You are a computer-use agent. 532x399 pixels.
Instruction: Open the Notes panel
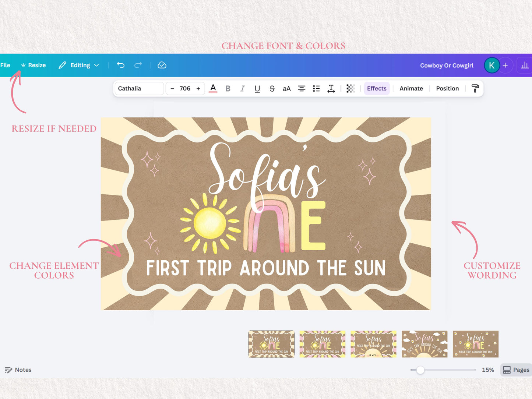pyautogui.click(x=18, y=370)
